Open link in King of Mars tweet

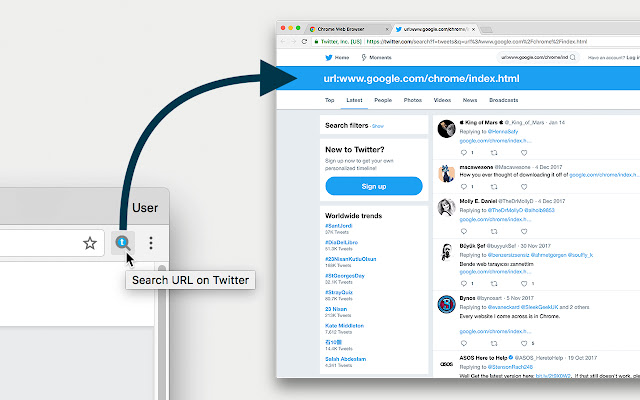tap(496, 141)
